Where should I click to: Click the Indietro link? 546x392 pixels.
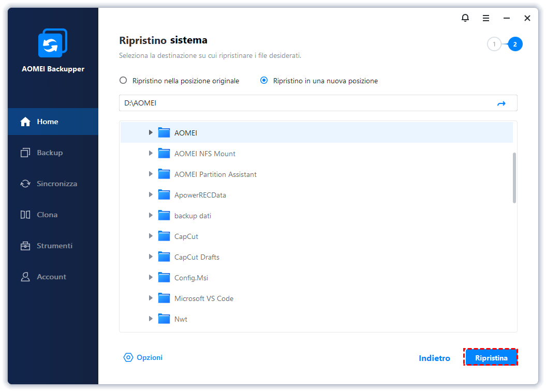click(434, 358)
